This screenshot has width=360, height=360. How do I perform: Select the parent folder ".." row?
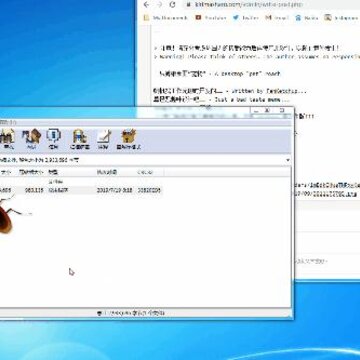click(81, 182)
